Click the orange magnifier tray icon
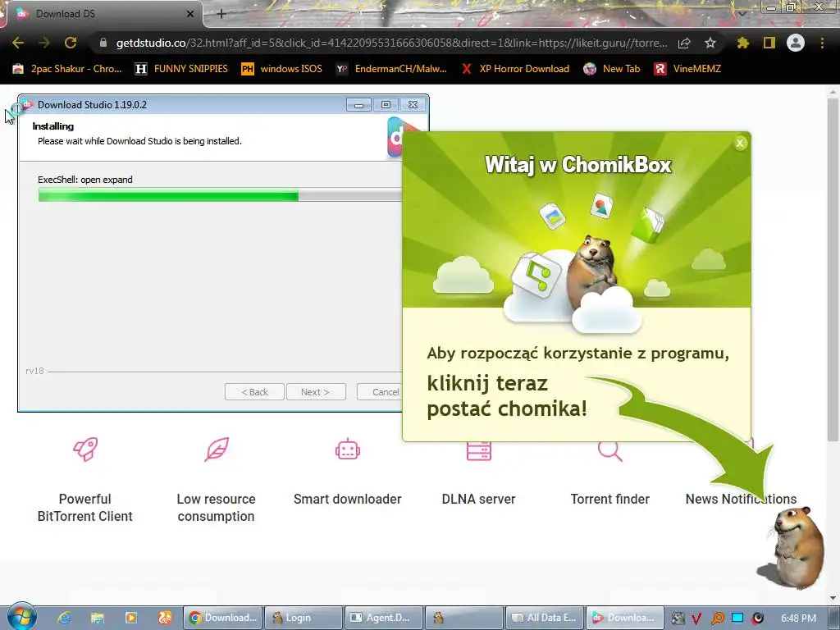The height and width of the screenshot is (630, 840). coord(717,619)
